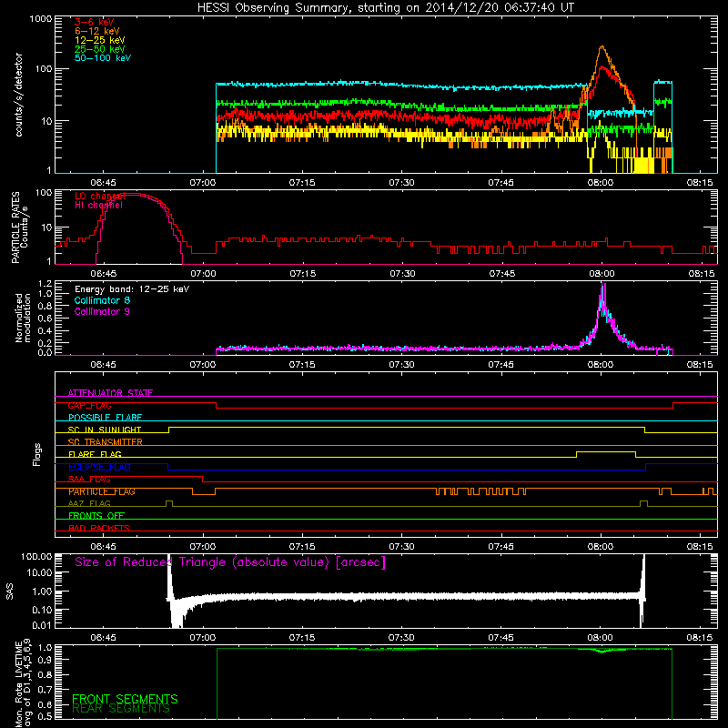Click 07:30 tick under the particle rates plot
728x728 pixels.
pyautogui.click(x=402, y=274)
